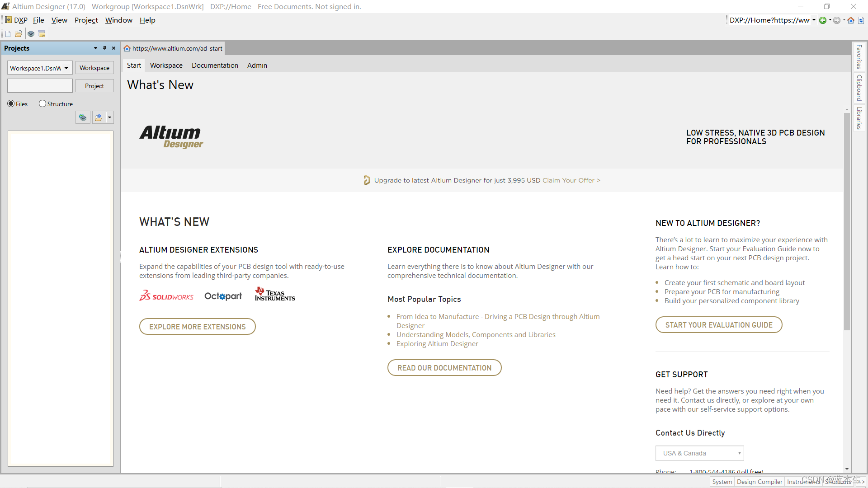Click the green back navigation arrow
The height and width of the screenshot is (488, 868).
[823, 20]
